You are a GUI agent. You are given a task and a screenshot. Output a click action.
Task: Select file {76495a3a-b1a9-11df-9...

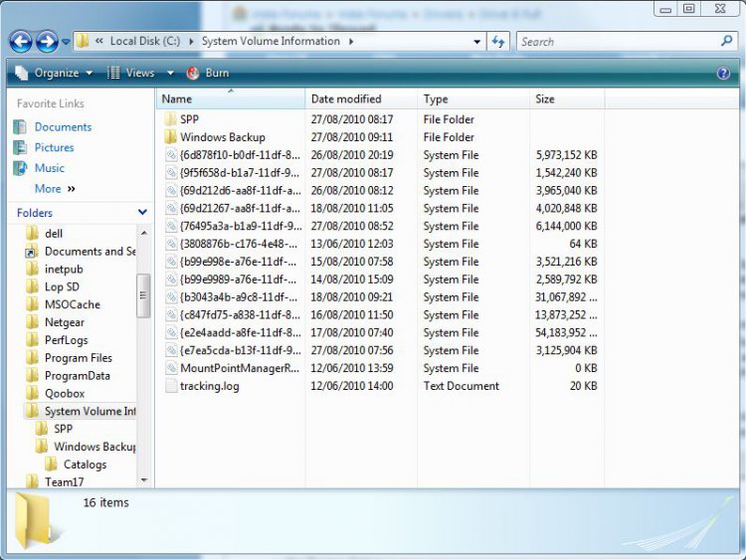[x=241, y=226]
